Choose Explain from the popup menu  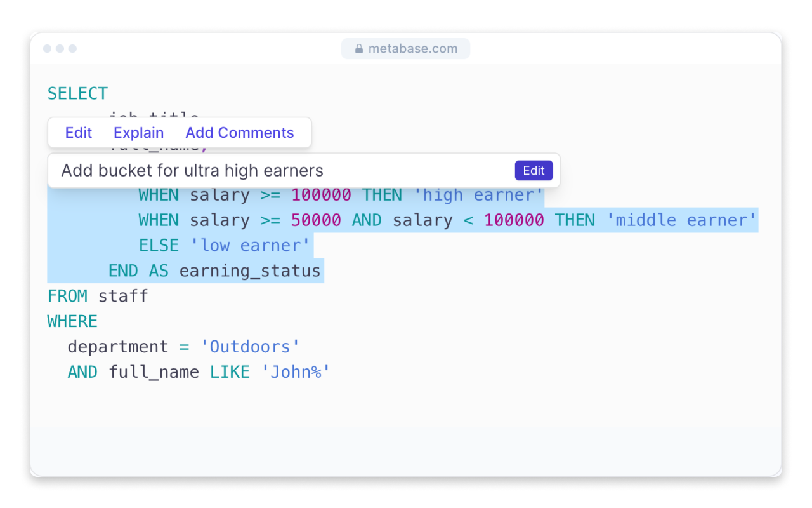click(138, 133)
